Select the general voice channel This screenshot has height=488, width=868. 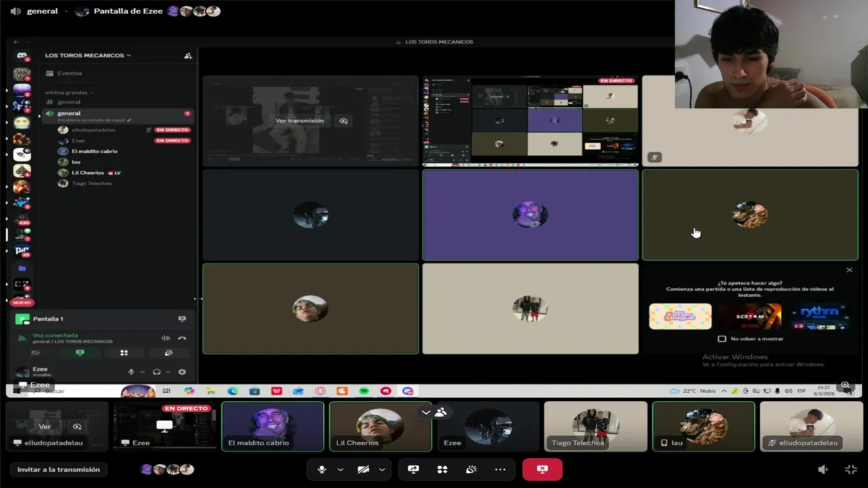tap(118, 115)
